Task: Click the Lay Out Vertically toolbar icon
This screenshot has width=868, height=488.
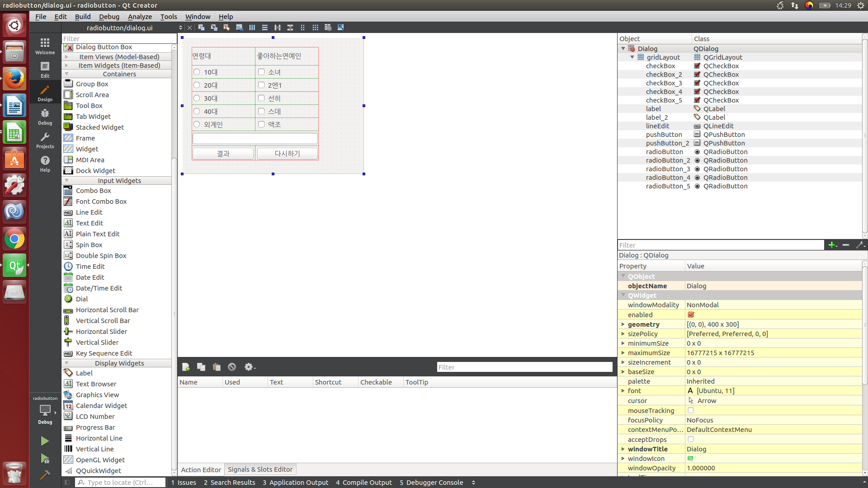Action: coord(265,28)
